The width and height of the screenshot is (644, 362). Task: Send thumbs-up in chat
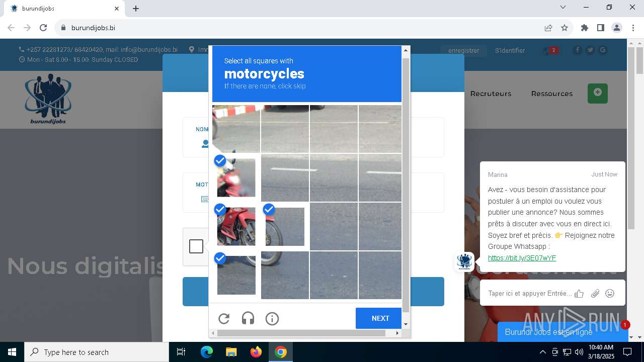click(x=579, y=294)
